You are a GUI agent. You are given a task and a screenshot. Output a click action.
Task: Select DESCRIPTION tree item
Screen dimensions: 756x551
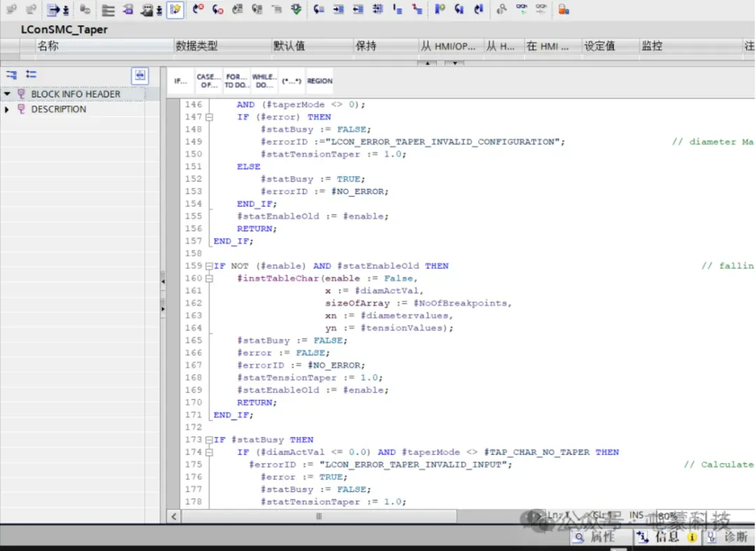click(x=59, y=109)
